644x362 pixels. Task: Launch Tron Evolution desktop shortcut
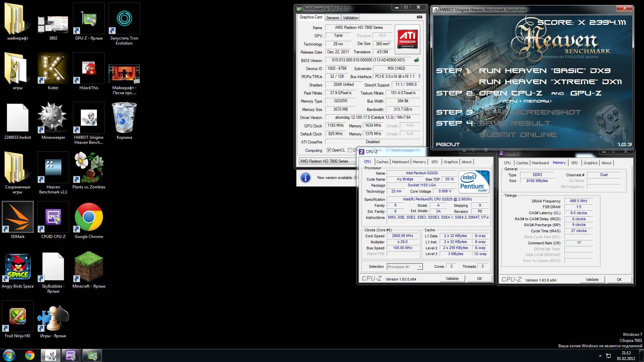[x=124, y=24]
